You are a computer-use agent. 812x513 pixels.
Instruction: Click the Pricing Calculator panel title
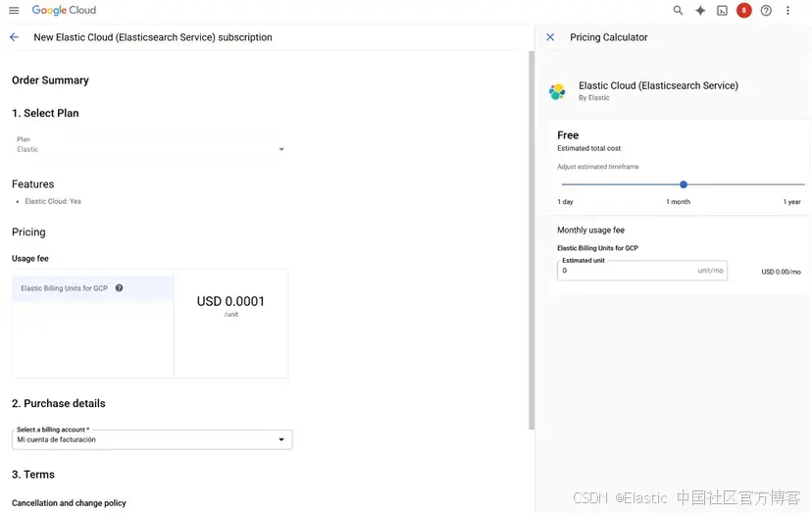click(608, 37)
